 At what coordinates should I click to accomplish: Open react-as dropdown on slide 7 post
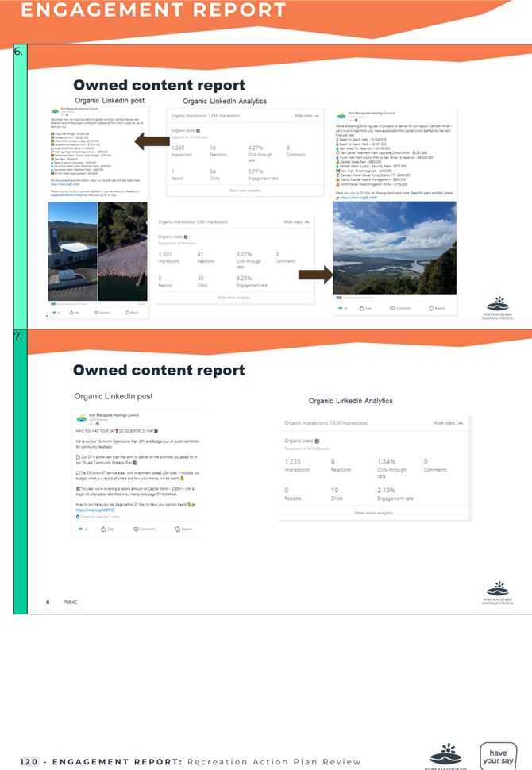coord(83,529)
